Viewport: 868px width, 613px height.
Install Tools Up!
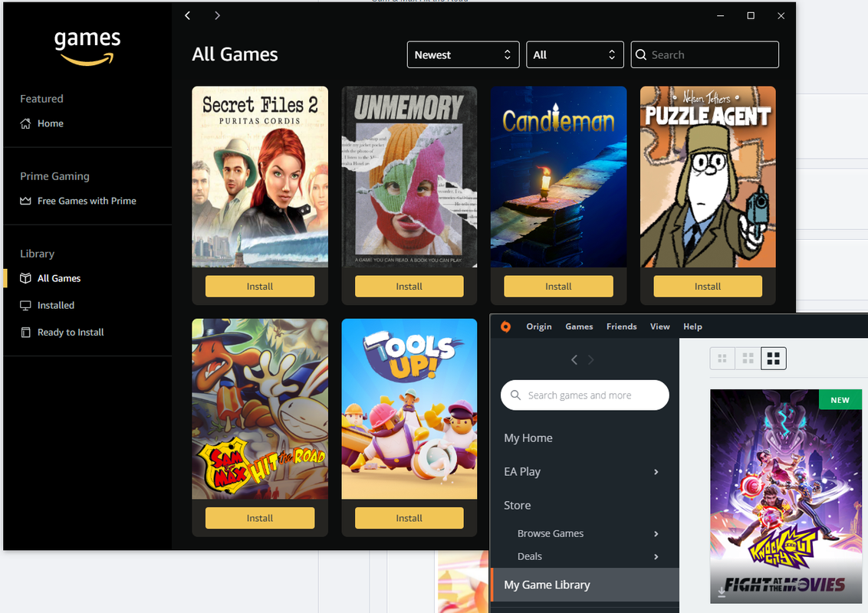point(409,519)
